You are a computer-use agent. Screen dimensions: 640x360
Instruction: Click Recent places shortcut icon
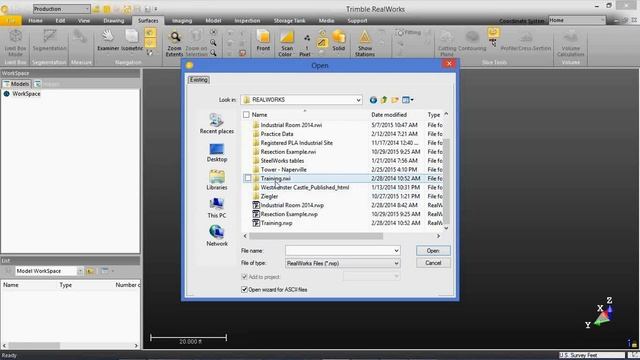coord(216,124)
